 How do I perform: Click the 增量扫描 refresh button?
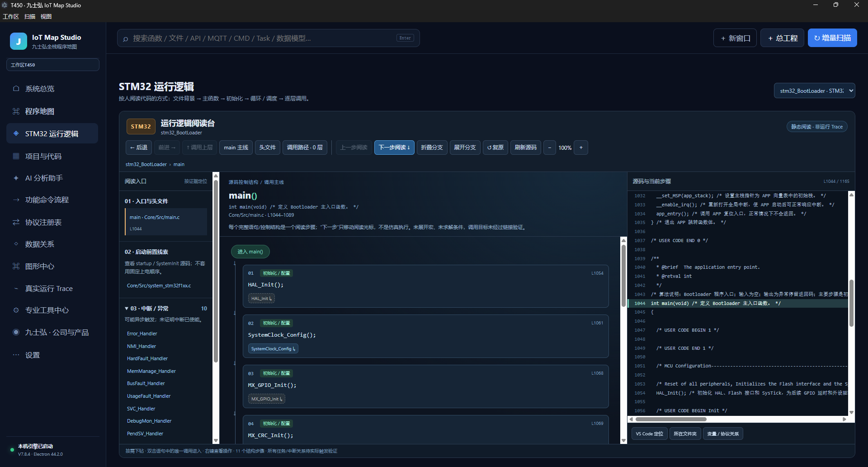(832, 38)
